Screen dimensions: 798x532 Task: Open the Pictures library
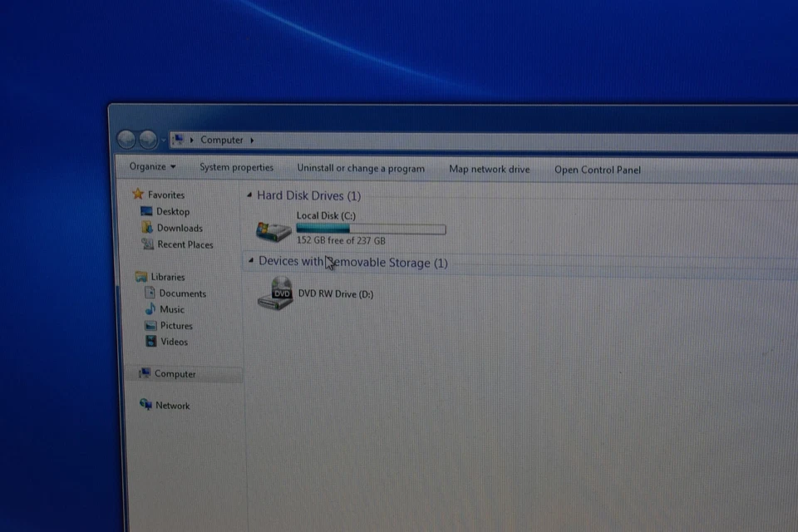pos(176,325)
